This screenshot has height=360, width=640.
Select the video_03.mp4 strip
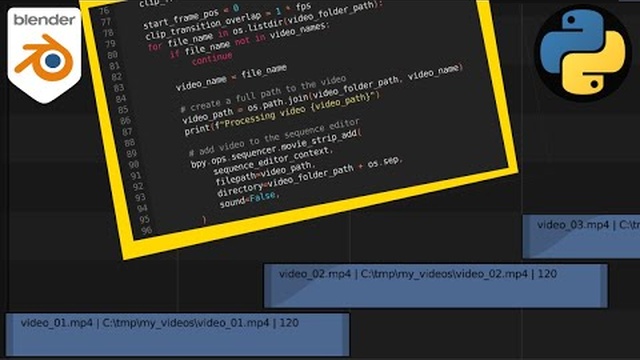pos(581,237)
